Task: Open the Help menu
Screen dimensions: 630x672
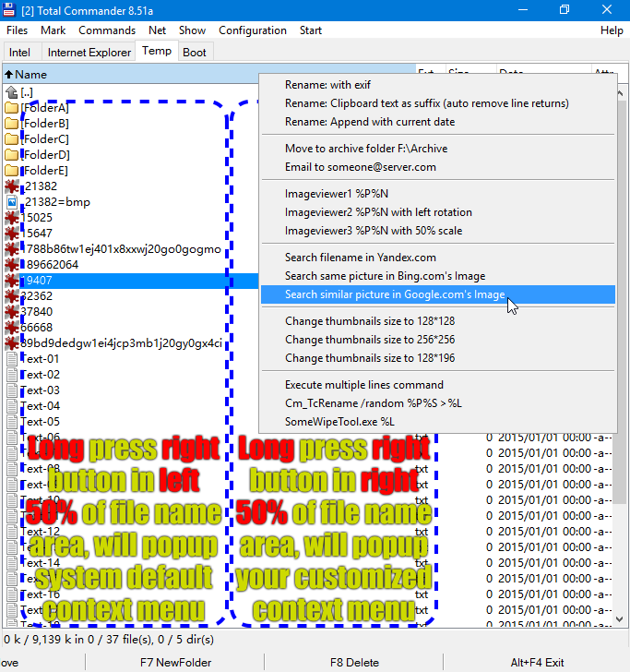Action: pyautogui.click(x=612, y=30)
